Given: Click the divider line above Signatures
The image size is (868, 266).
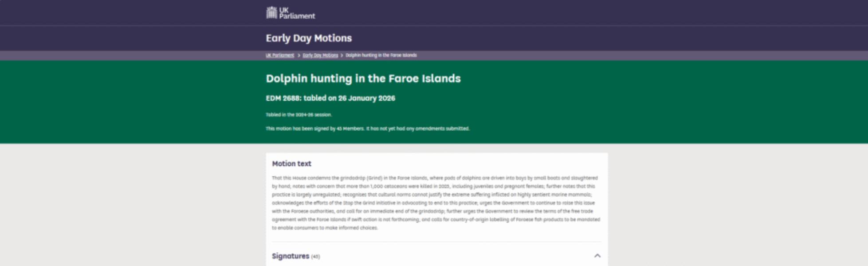Looking at the screenshot, I should coord(436,242).
